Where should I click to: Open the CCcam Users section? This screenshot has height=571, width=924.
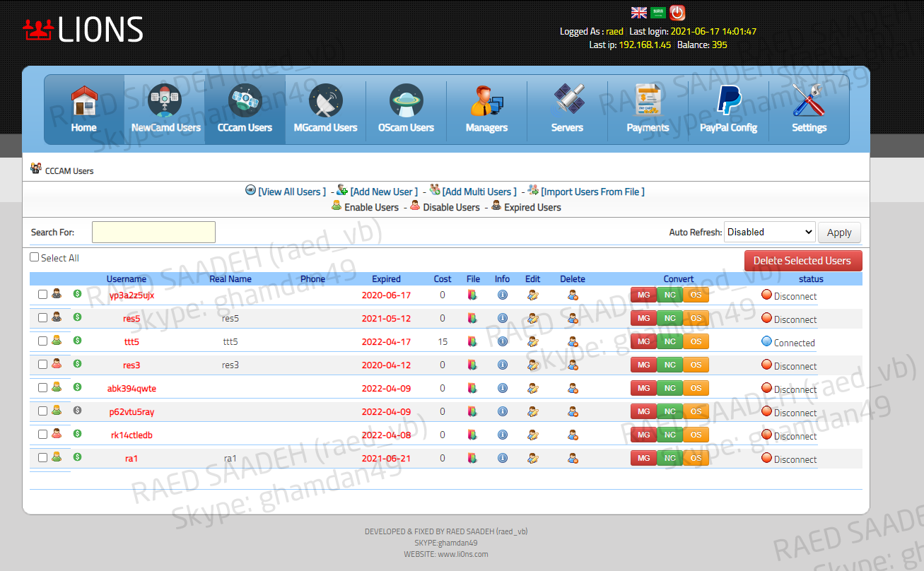point(245,110)
